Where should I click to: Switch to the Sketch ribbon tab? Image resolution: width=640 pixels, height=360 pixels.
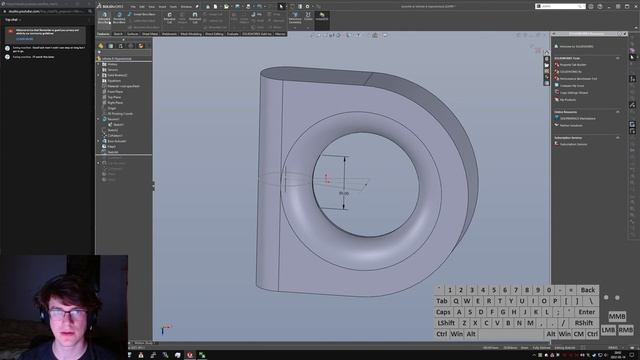tap(118, 34)
